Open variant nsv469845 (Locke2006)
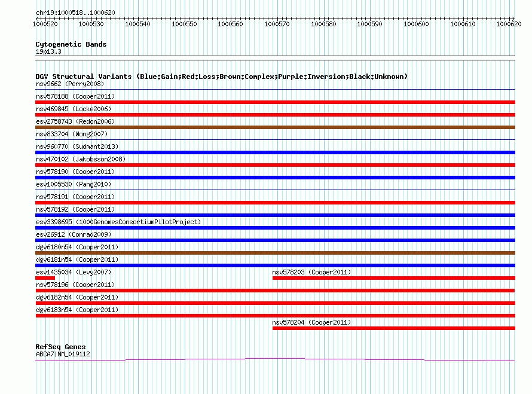532x394 pixels. [74, 109]
